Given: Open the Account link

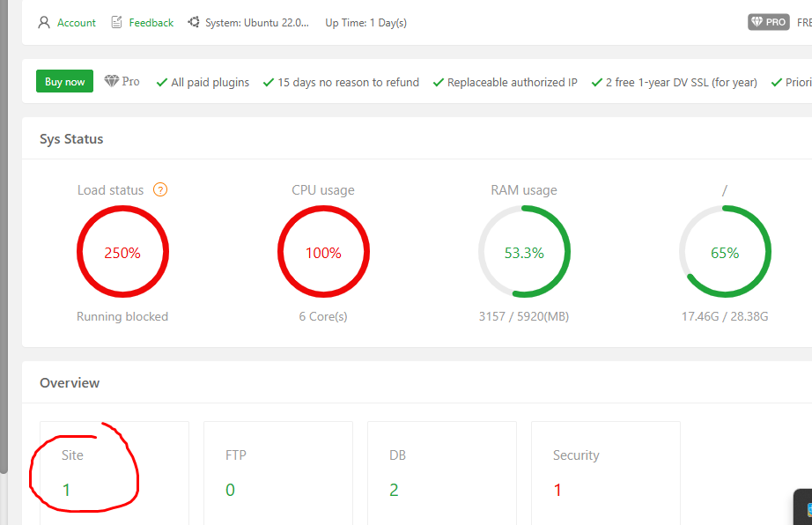Looking at the screenshot, I should tap(76, 23).
